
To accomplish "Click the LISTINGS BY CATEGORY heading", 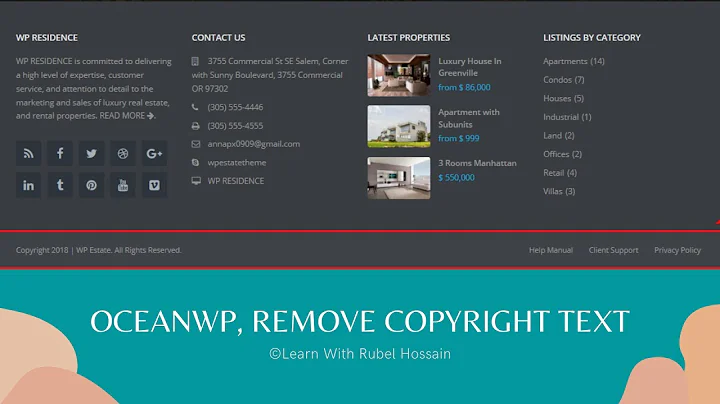I will pyautogui.click(x=591, y=38).
